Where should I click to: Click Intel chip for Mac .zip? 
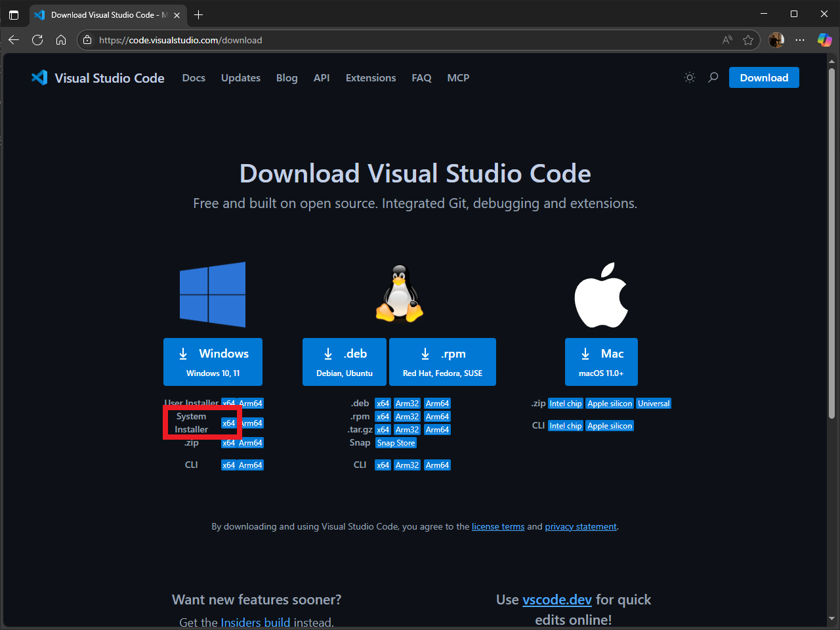[566, 404]
